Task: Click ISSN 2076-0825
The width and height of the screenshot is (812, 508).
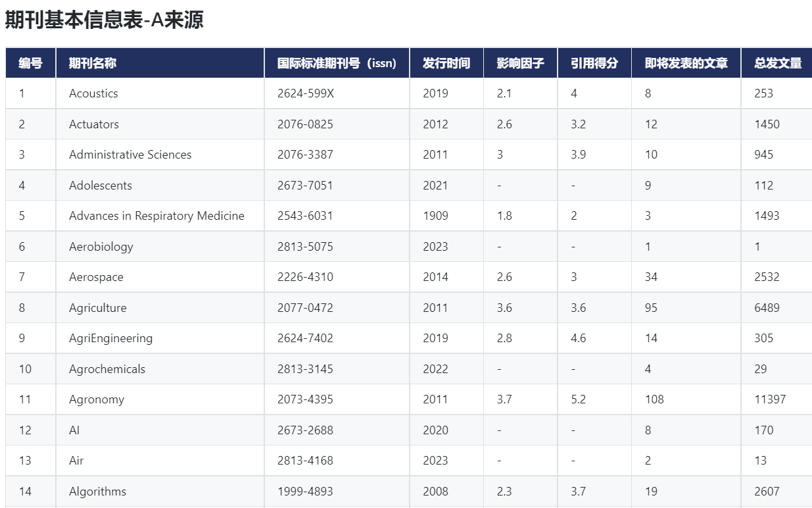Action: point(305,124)
